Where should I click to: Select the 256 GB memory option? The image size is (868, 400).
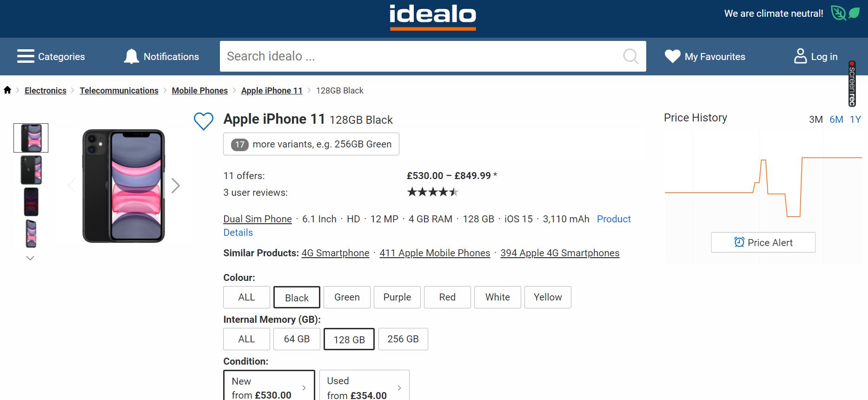click(403, 339)
